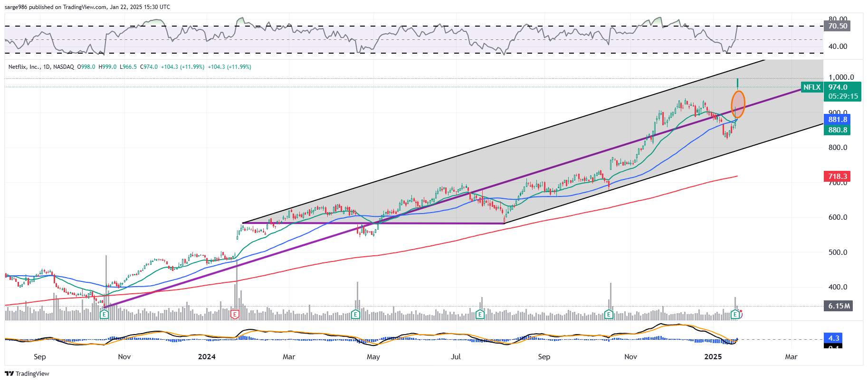Select the July 2024 earnings marker
The width and height of the screenshot is (868, 382).
(x=480, y=314)
